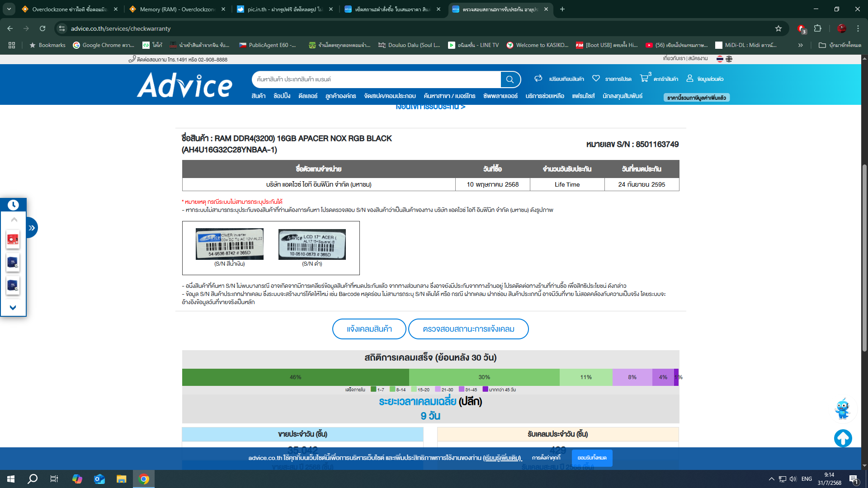This screenshot has width=868, height=488.
Task: Click ตรวจสอบสถานะการแจ้งเคลม button
Action: click(x=468, y=329)
